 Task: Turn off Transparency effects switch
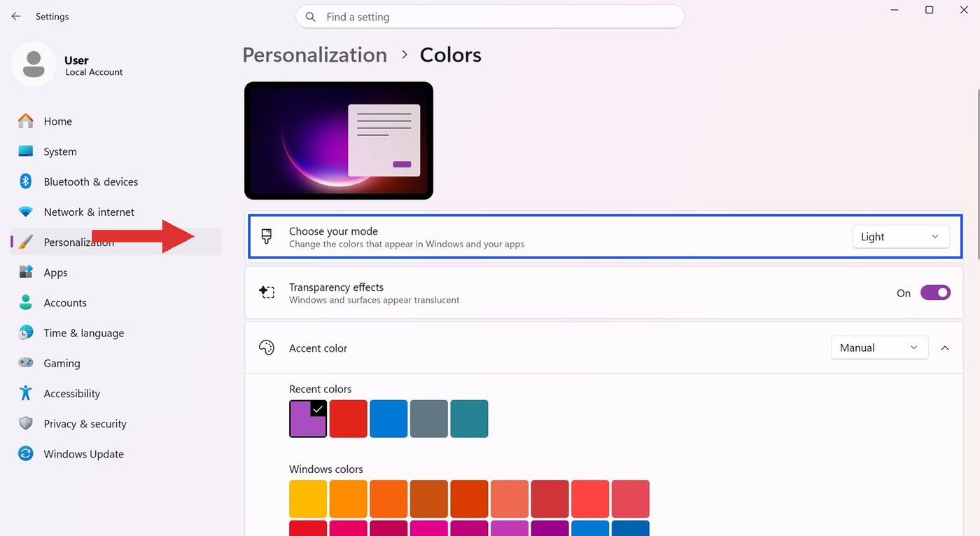point(935,293)
